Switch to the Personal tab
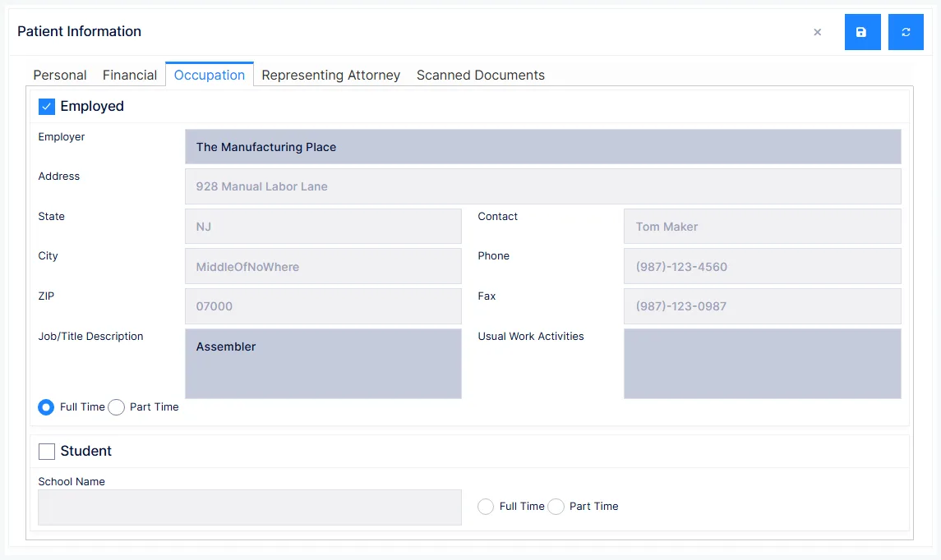 coord(60,75)
